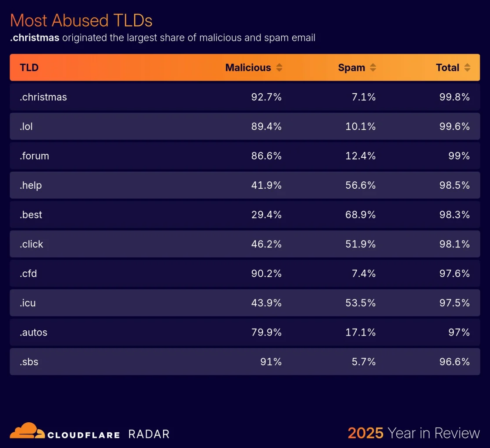The width and height of the screenshot is (490, 448).
Task: Click the Total column sort icon
Action: click(x=467, y=68)
